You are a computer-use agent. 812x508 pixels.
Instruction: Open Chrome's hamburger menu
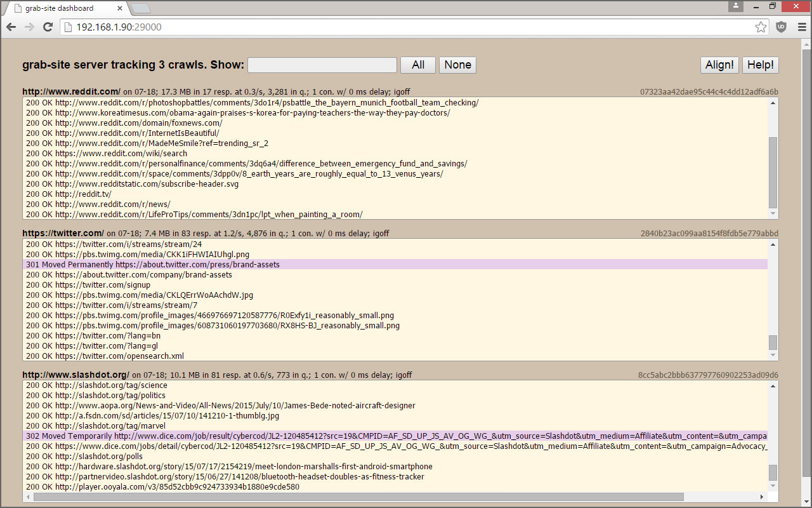point(801,27)
